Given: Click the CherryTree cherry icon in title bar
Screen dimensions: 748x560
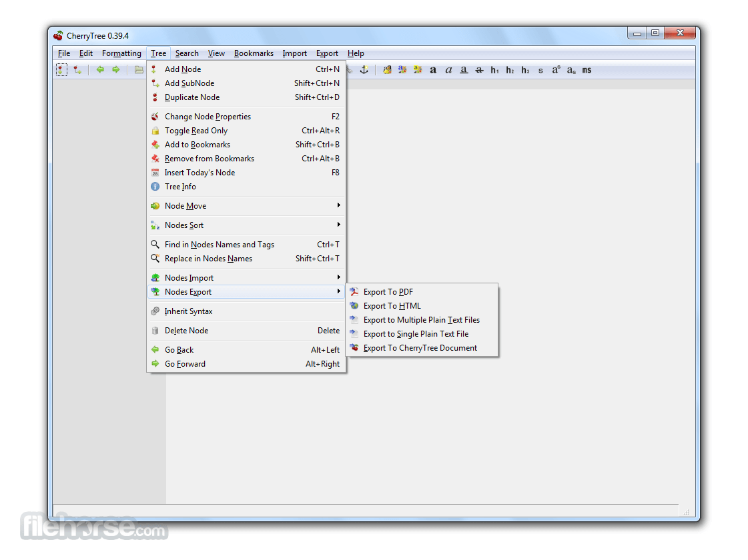Looking at the screenshot, I should 58,36.
